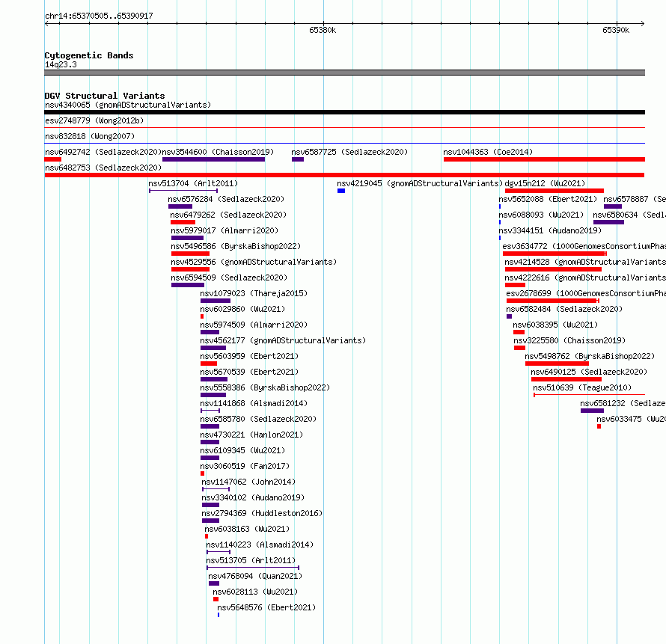The width and height of the screenshot is (666, 644).
Task: Click nsv1079023 (Thareja2015) label
Action: (x=254, y=293)
